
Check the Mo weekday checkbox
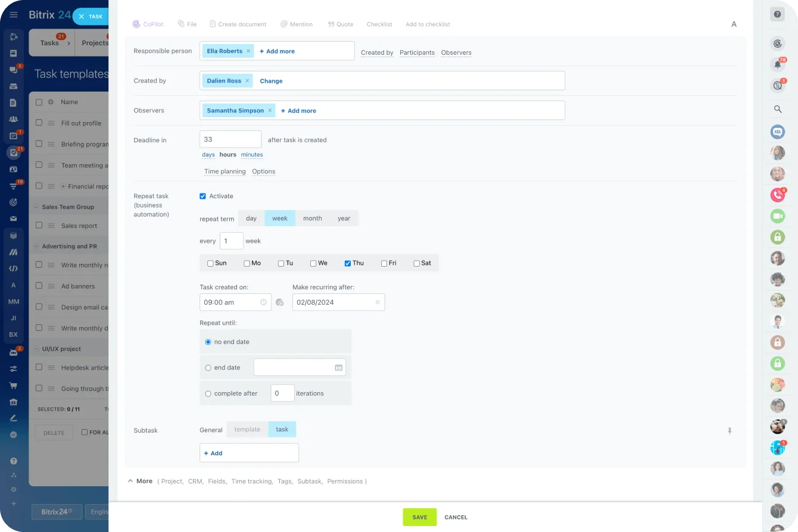[x=245, y=262]
